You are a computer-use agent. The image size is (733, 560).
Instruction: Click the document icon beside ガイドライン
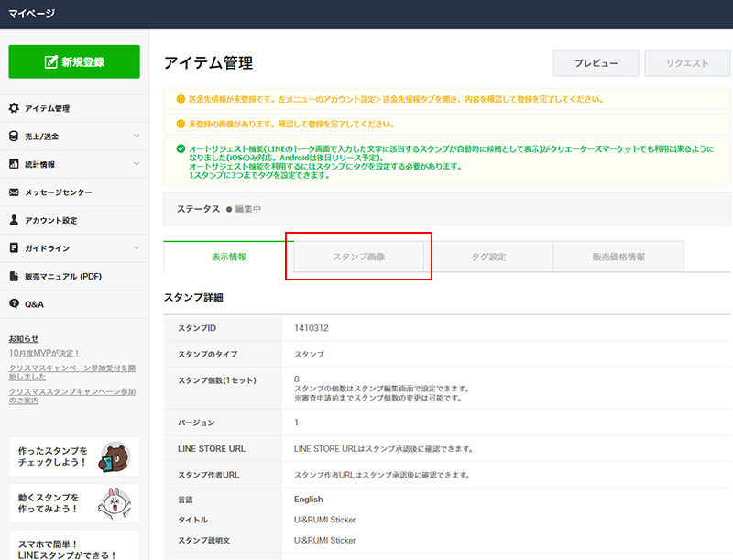pyautogui.click(x=14, y=248)
